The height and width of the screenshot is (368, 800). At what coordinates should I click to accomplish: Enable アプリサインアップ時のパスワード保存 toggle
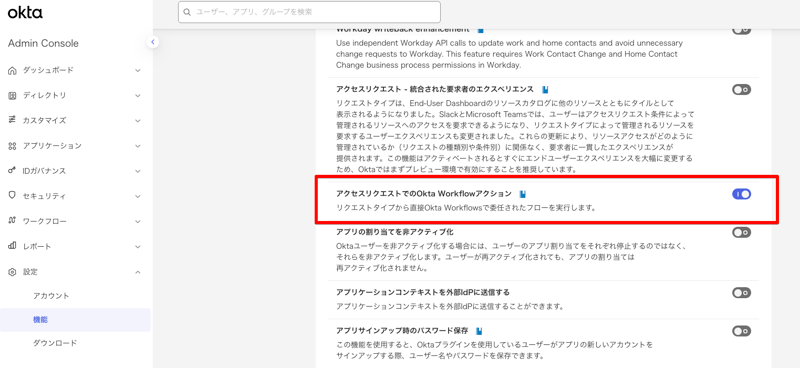741,331
